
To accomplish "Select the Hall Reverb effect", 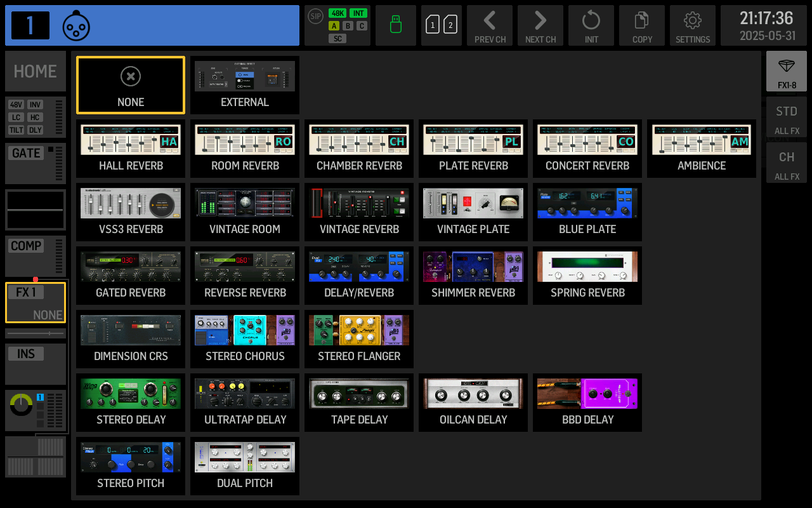I will click(x=131, y=149).
